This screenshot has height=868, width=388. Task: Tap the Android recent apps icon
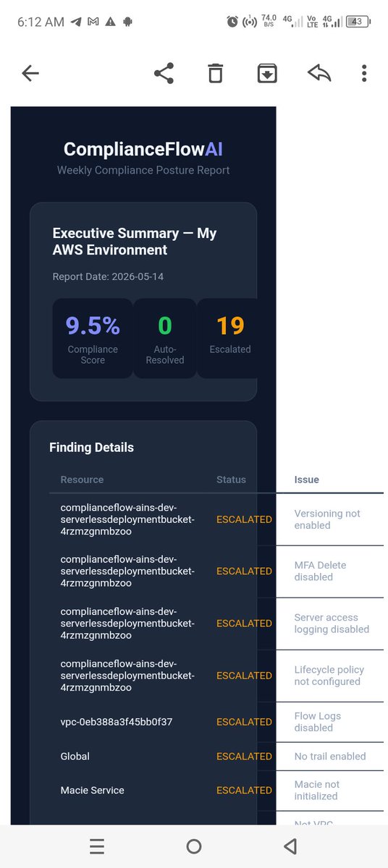[x=97, y=846]
